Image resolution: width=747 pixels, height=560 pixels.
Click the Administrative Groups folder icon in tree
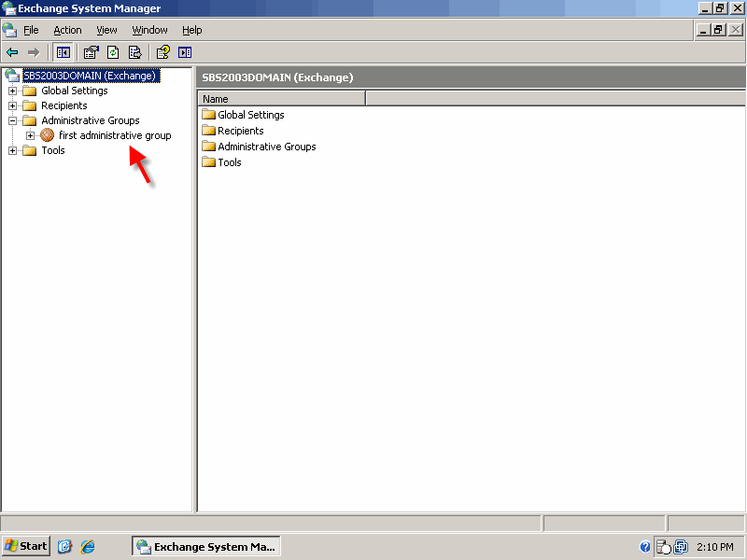tap(30, 120)
